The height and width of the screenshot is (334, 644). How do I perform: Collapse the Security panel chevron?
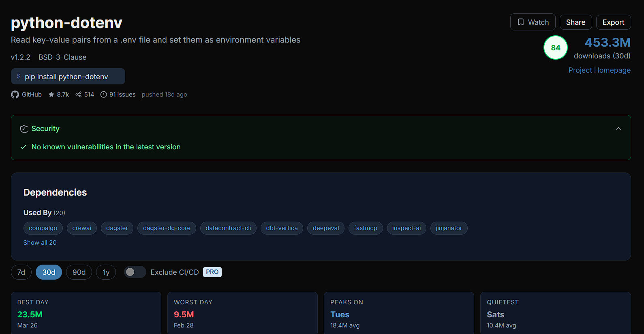pyautogui.click(x=618, y=129)
